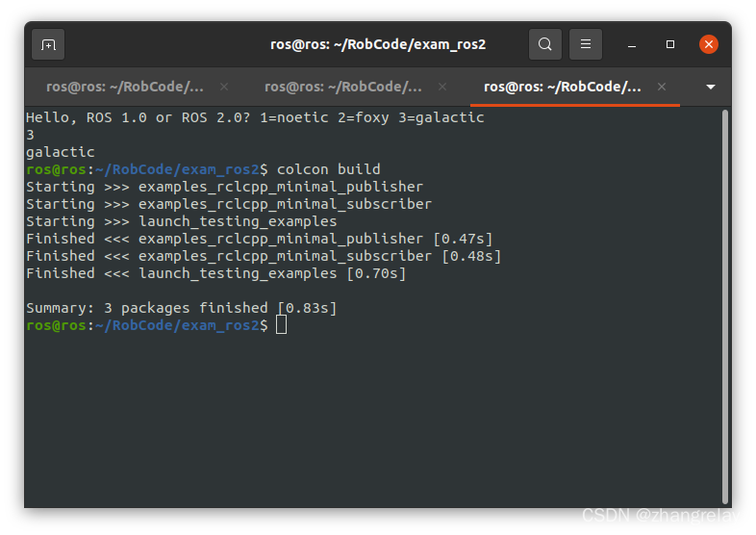The width and height of the screenshot is (756, 535).
Task: Expand the tab list dropdown arrow
Action: pyautogui.click(x=710, y=87)
